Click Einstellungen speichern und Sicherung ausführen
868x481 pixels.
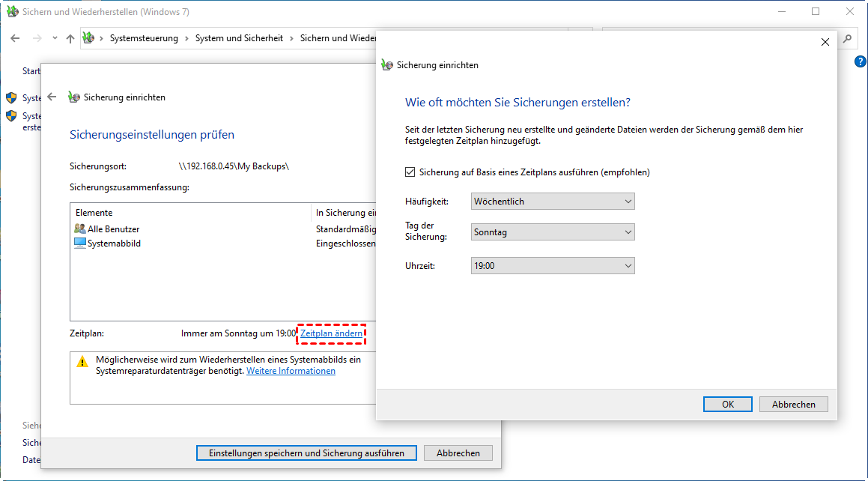[306, 453]
